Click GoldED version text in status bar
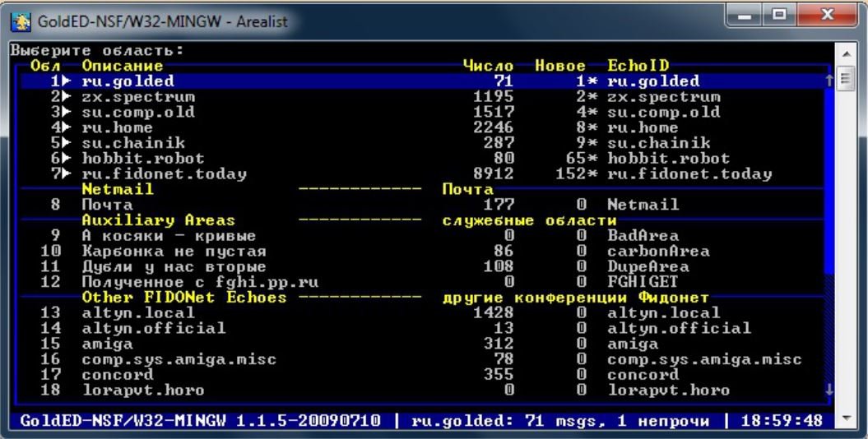This screenshot has height=439, width=868. coord(201,421)
